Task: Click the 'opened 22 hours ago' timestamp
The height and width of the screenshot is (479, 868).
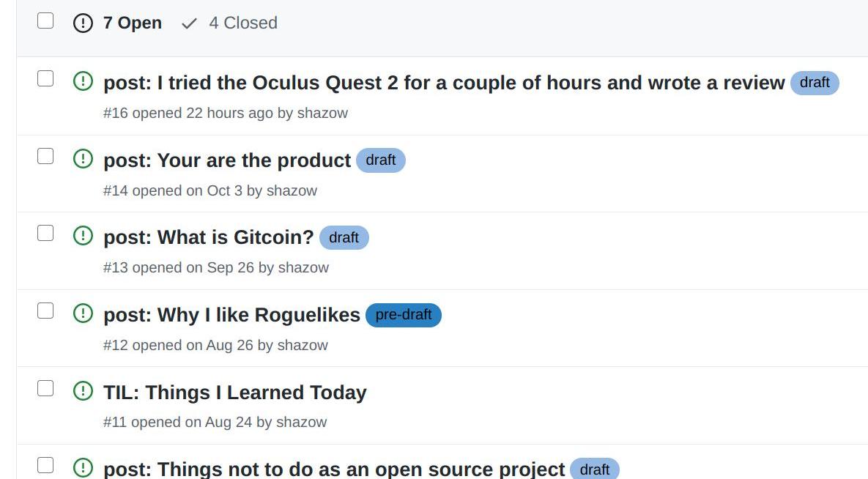Action: pos(230,113)
